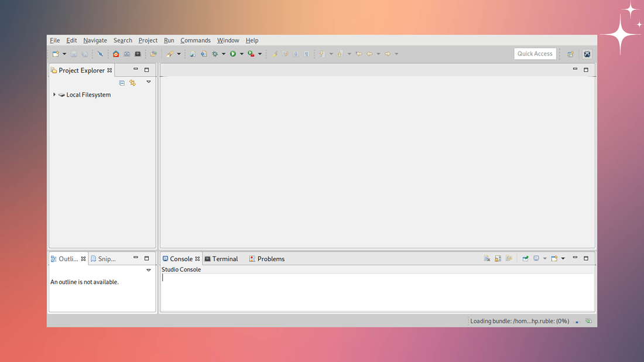Viewport: 644px width, 362px height.
Task: Open the Debug configurations dropdown arrow
Action: pos(224,54)
